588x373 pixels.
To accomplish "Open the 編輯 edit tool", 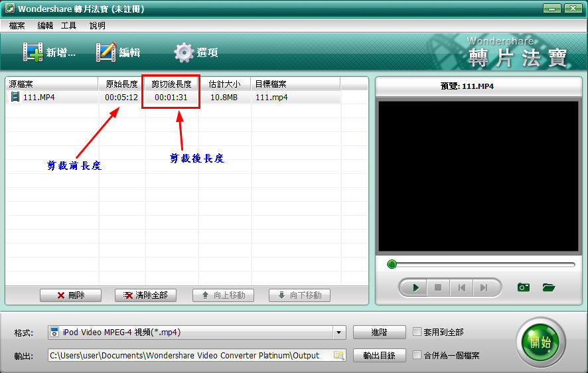I will point(106,52).
